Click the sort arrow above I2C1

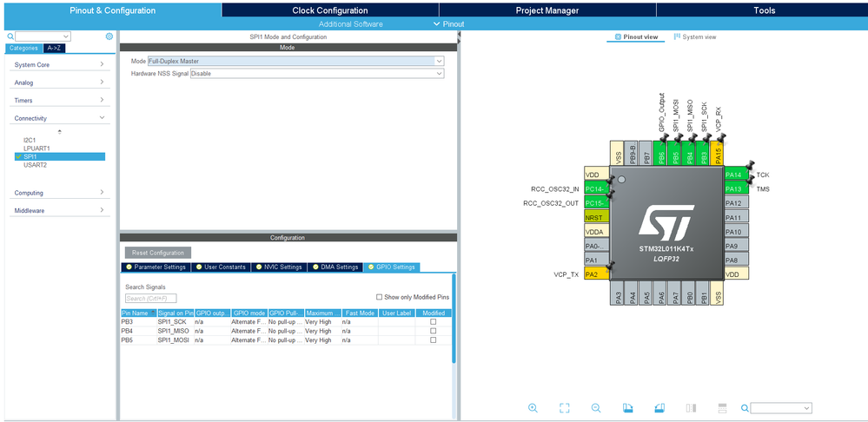tap(60, 132)
